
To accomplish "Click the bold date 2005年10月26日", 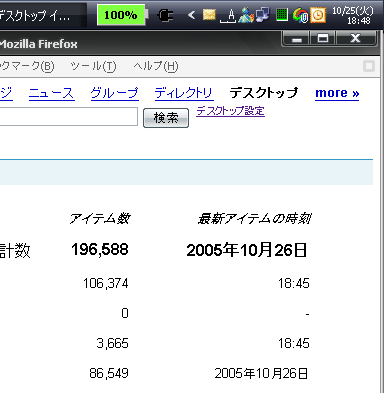I will (x=247, y=250).
